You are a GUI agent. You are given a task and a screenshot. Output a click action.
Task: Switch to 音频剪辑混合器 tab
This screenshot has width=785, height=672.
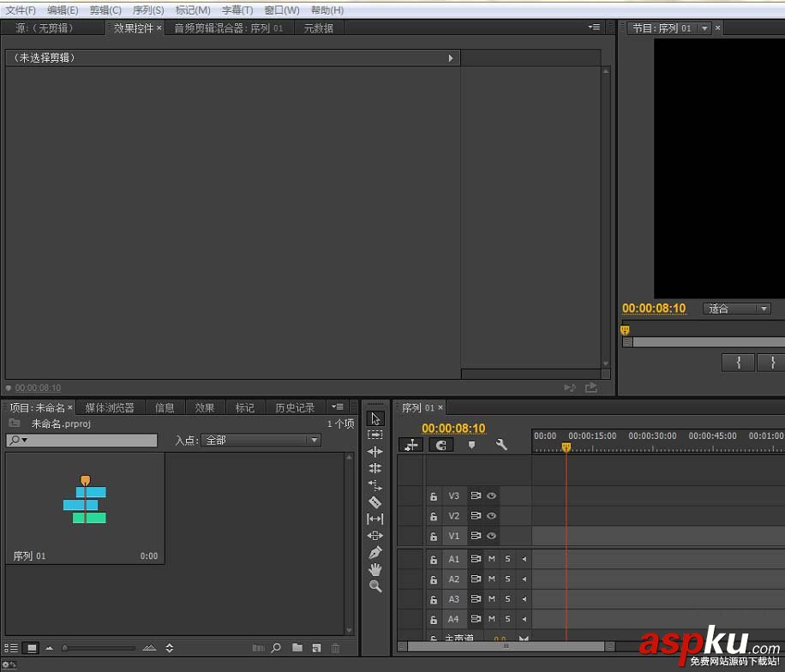coord(229,28)
